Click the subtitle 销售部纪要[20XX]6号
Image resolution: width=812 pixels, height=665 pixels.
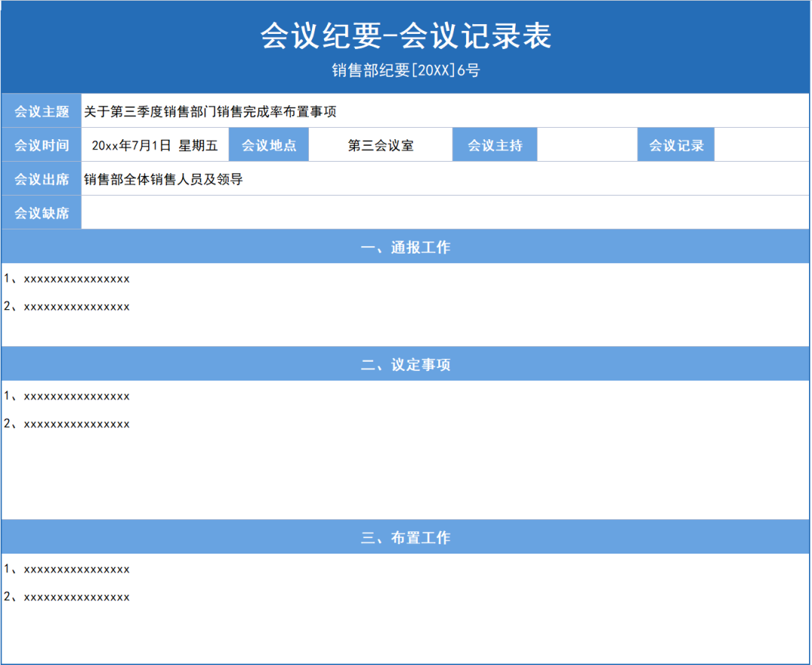pos(406,70)
